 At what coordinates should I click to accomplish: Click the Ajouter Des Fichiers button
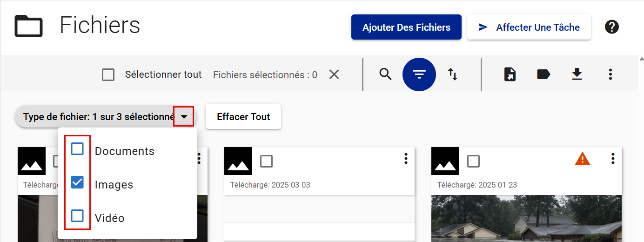coord(406,27)
